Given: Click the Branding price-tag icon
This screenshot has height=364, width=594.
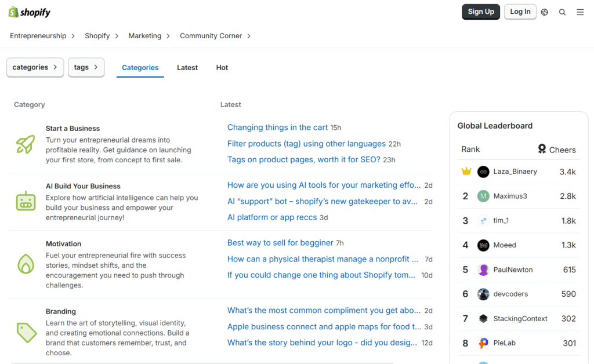Looking at the screenshot, I should 26,331.
